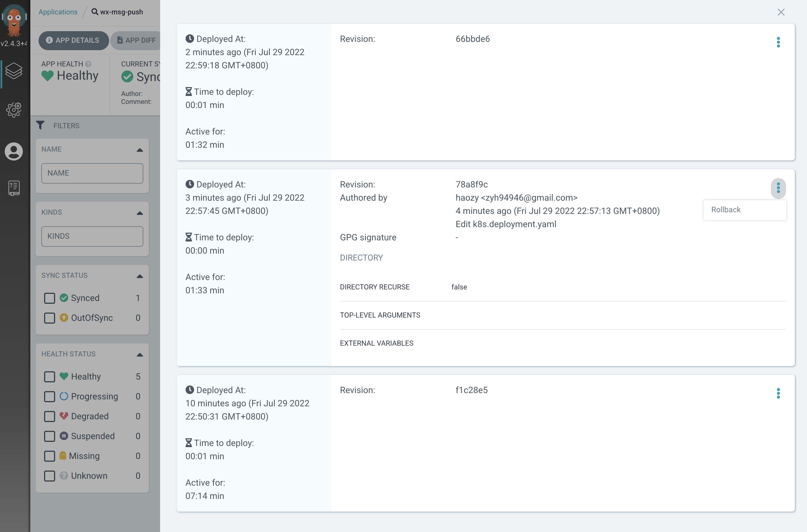The height and width of the screenshot is (532, 807).
Task: Go to the Applications breadcrumb link
Action: point(58,12)
